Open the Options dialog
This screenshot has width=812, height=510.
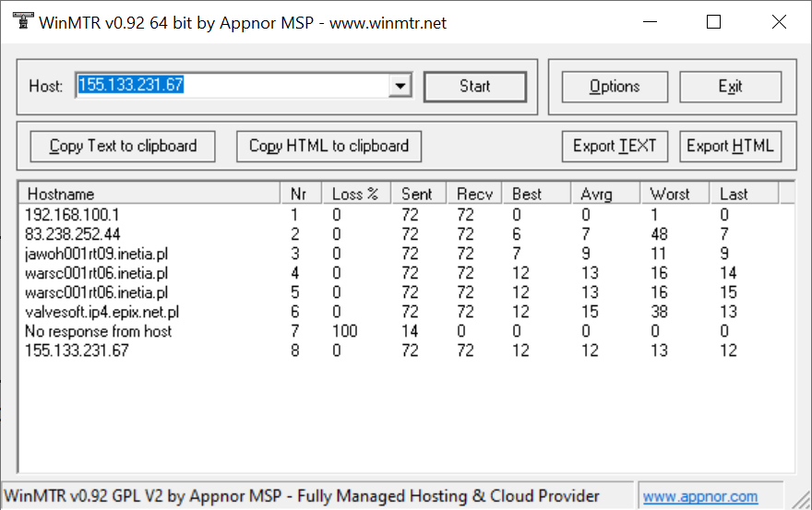615,87
